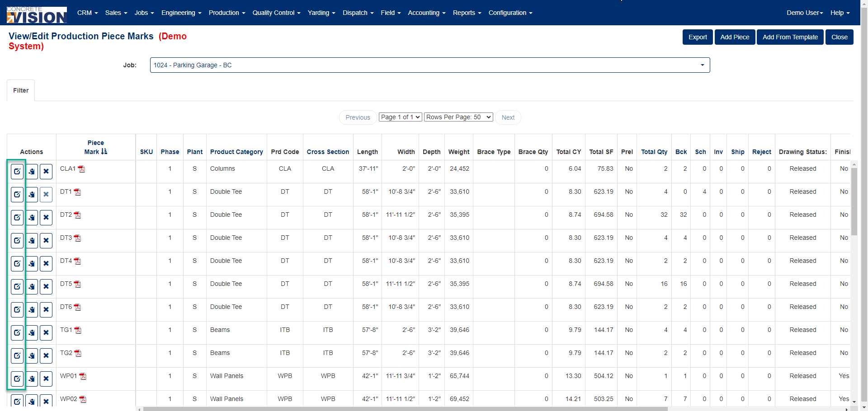Open the PDF drawing for DT2

click(78, 215)
